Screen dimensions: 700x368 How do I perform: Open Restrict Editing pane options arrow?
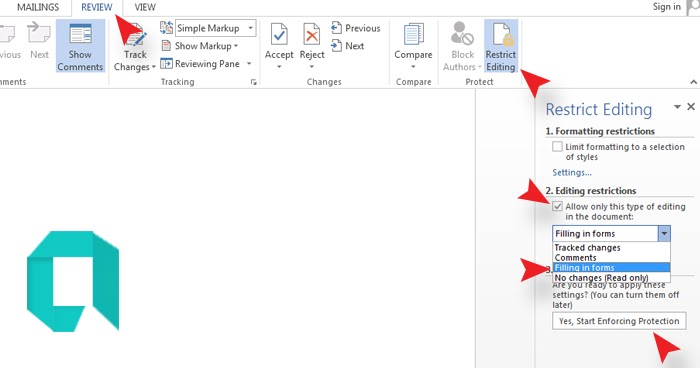[677, 107]
